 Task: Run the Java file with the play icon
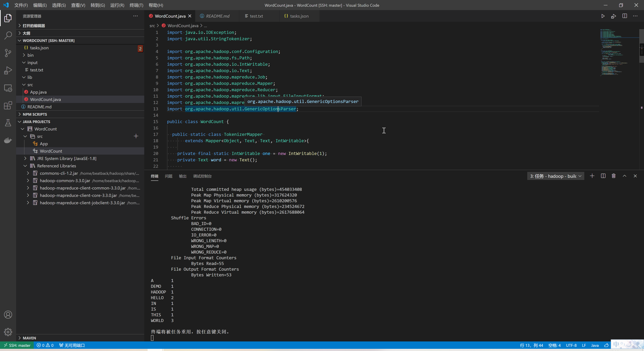(603, 16)
